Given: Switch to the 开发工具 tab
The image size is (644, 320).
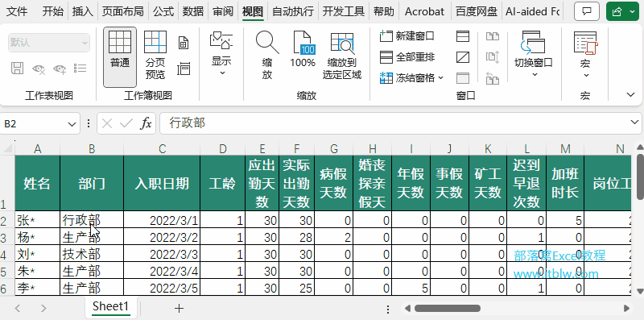Looking at the screenshot, I should (x=344, y=11).
